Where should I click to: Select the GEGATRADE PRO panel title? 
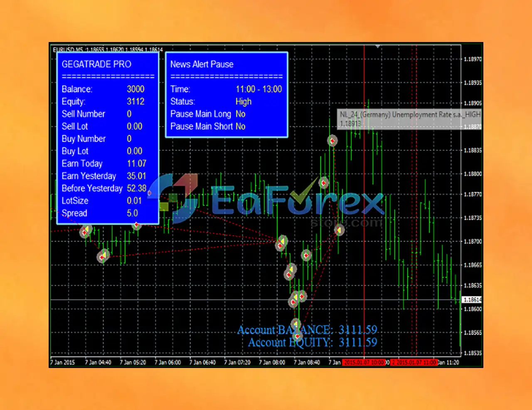click(x=96, y=64)
